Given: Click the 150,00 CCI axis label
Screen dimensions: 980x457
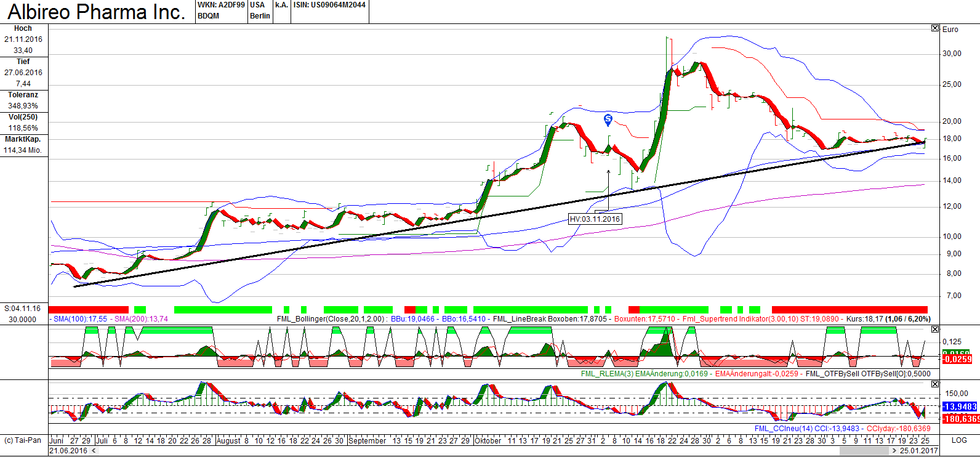Looking at the screenshot, I should [x=957, y=394].
